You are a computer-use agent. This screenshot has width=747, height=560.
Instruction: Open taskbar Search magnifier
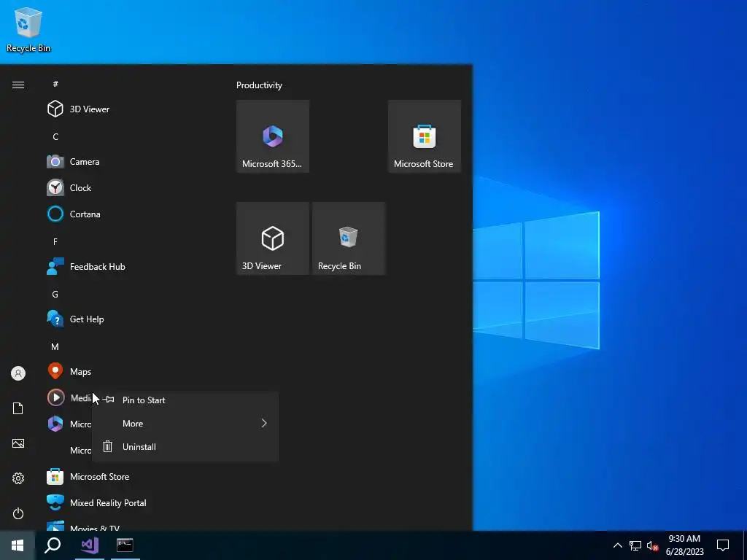[x=53, y=545]
